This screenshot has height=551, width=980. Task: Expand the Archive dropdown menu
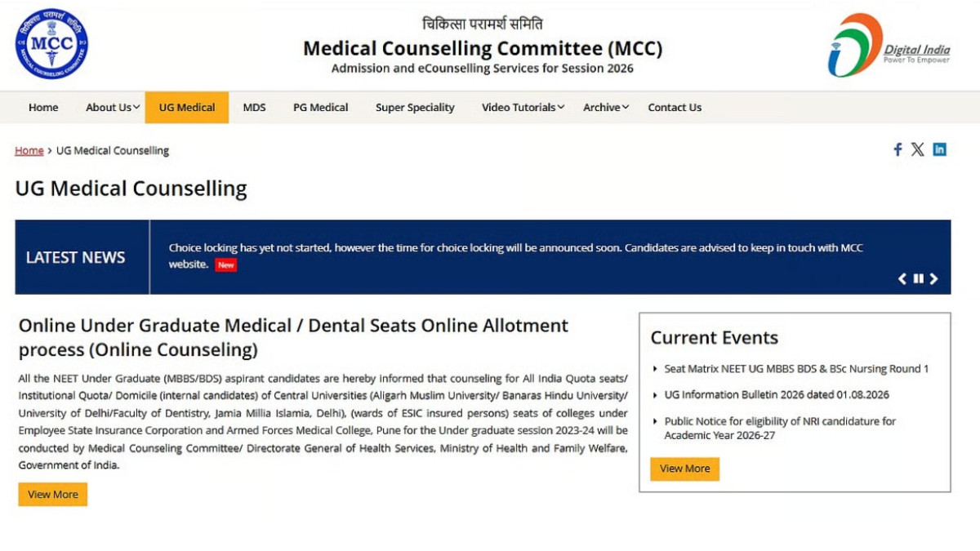[x=605, y=108]
